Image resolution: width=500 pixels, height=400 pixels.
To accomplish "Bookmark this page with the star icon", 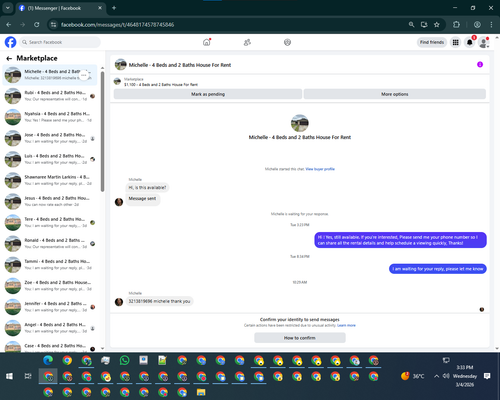I will 437,25.
